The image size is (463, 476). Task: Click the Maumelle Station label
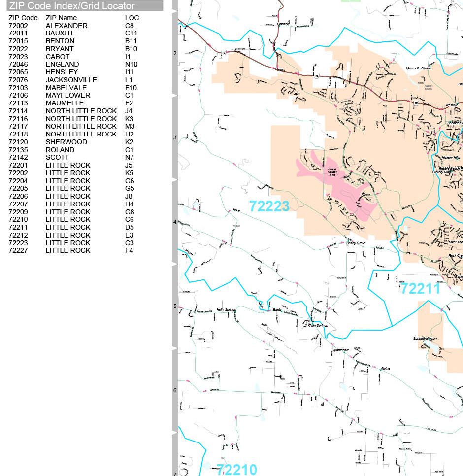[x=419, y=68]
